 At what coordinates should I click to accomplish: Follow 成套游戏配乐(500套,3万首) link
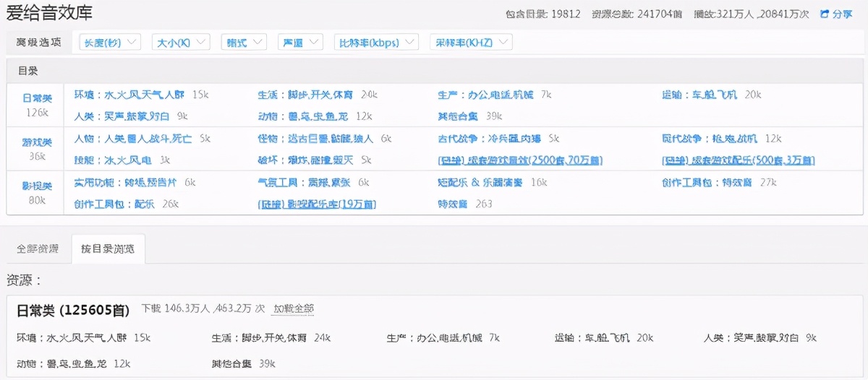[739, 160]
